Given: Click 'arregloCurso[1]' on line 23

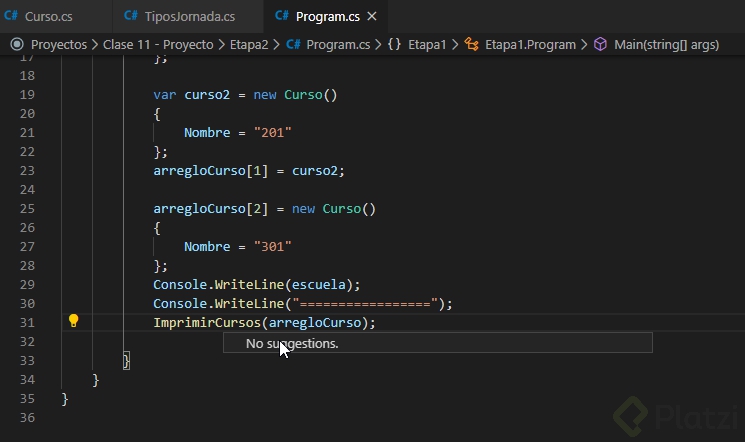Looking at the screenshot, I should (210, 171).
